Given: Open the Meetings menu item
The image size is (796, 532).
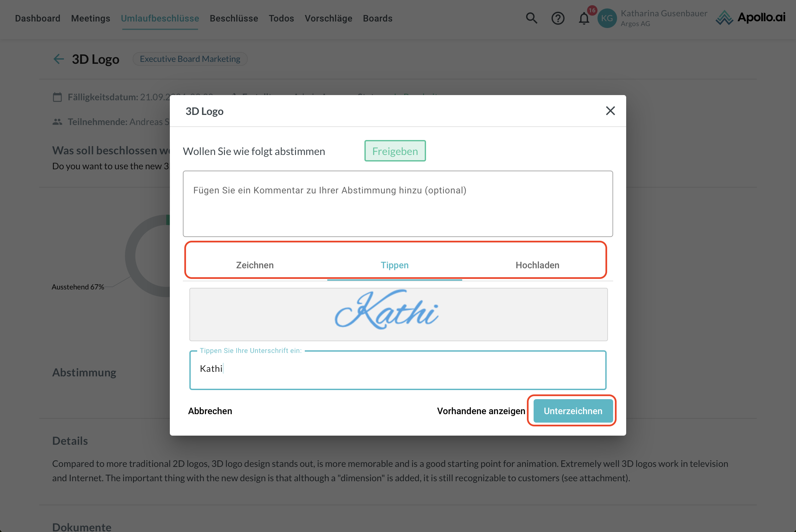Looking at the screenshot, I should pyautogui.click(x=91, y=18).
